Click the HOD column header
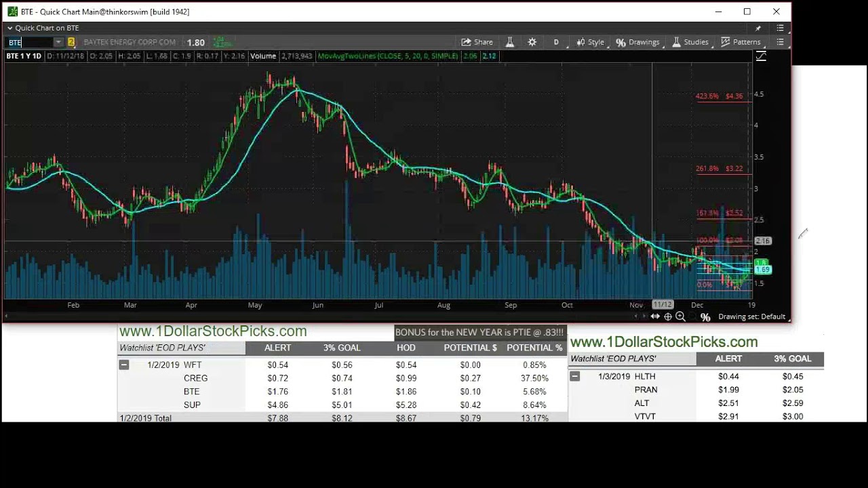 point(406,348)
